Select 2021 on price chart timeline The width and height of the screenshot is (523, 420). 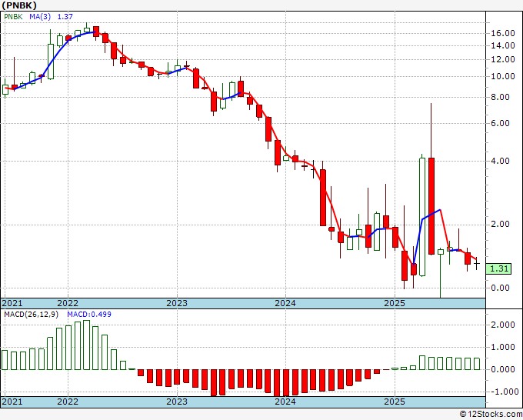[x=12, y=303]
